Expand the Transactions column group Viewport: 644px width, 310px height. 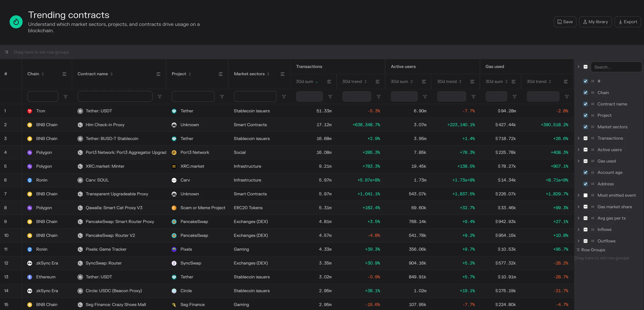tap(578, 138)
